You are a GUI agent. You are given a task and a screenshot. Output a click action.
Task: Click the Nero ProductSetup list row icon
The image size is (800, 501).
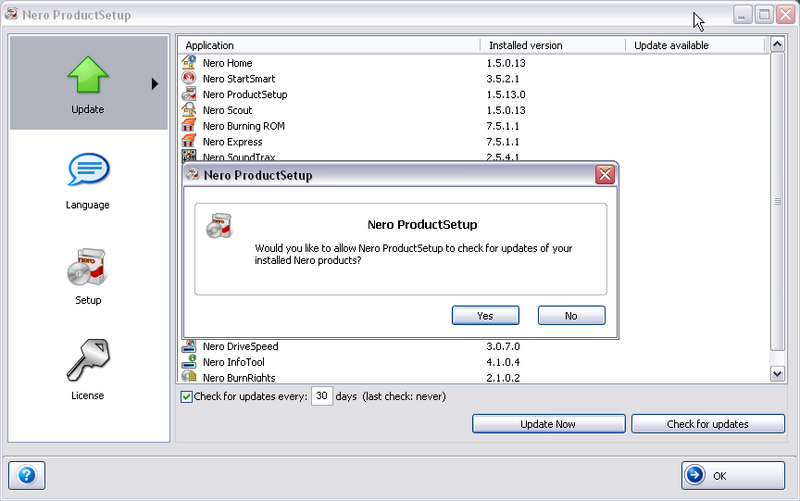(x=189, y=94)
